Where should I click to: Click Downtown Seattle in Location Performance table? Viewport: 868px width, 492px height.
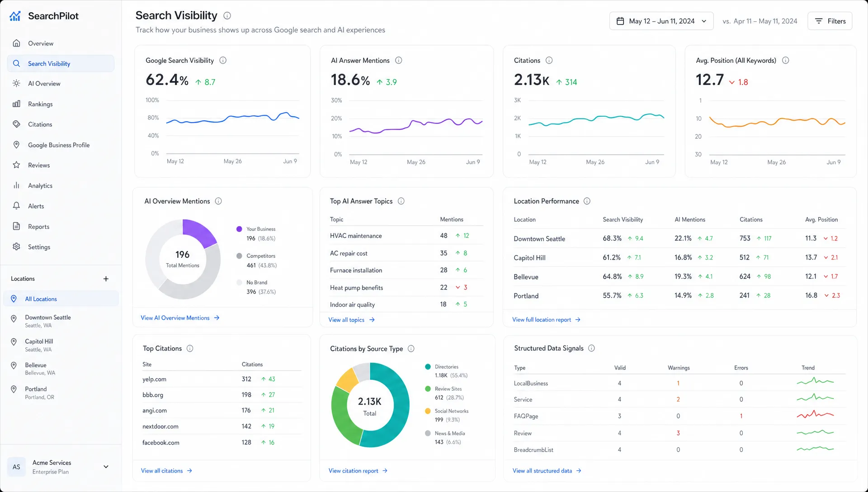[x=539, y=239]
